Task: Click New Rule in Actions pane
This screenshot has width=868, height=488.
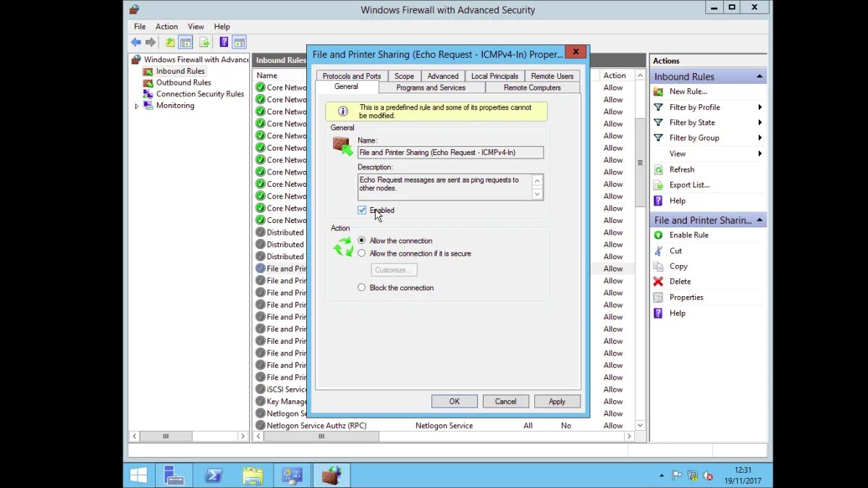Action: click(688, 91)
